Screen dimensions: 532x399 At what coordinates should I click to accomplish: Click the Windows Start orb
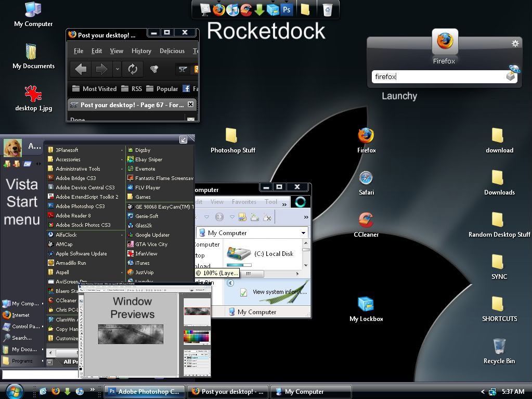pyautogui.click(x=14, y=391)
